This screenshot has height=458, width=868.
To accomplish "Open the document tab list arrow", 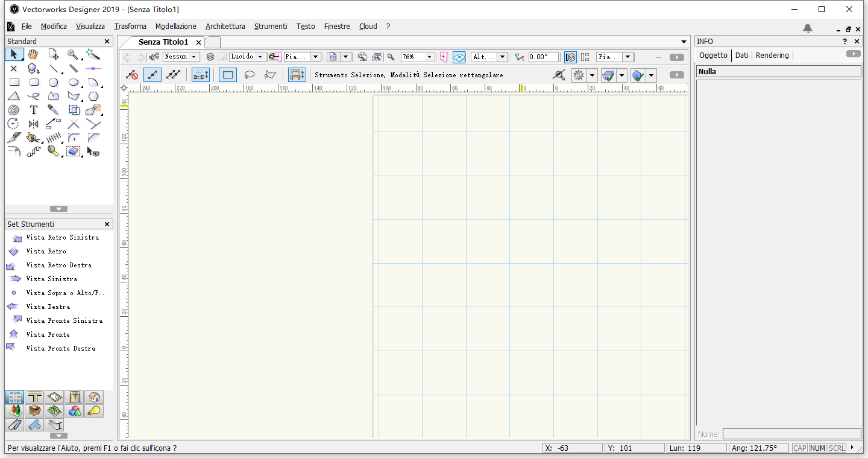I will pos(684,42).
